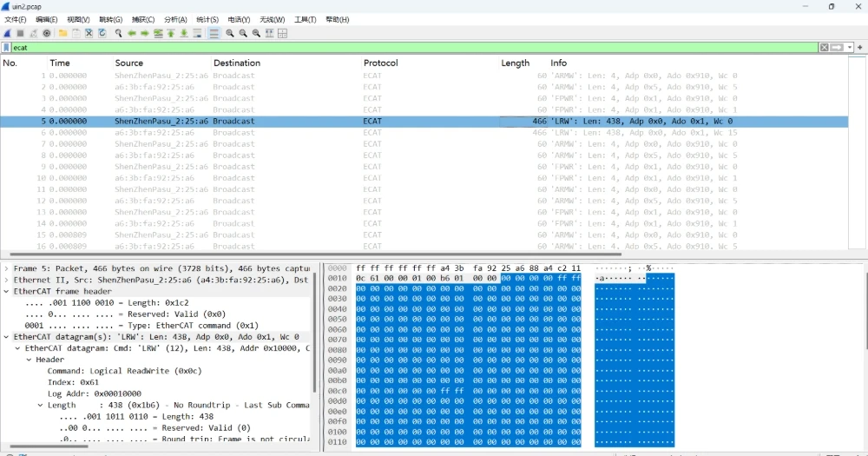Add a filter button with plus icon
868x456 pixels.
(x=860, y=48)
